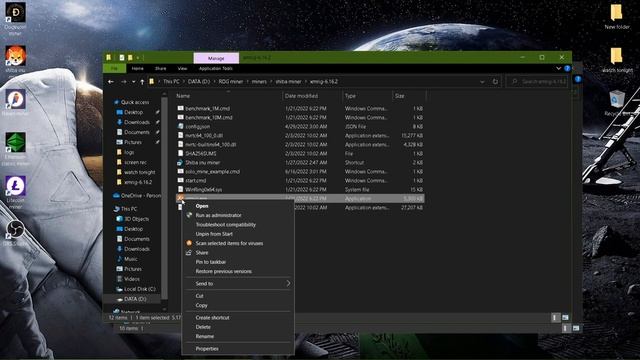Open the Ethereum Classic miner desktop shortcut
This screenshot has height=360, width=640.
click(x=15, y=142)
